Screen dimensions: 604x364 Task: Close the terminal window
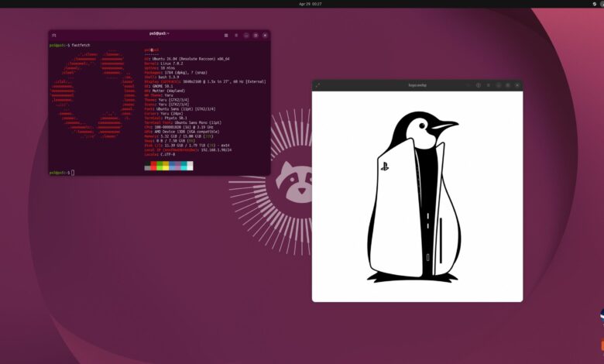pos(265,35)
